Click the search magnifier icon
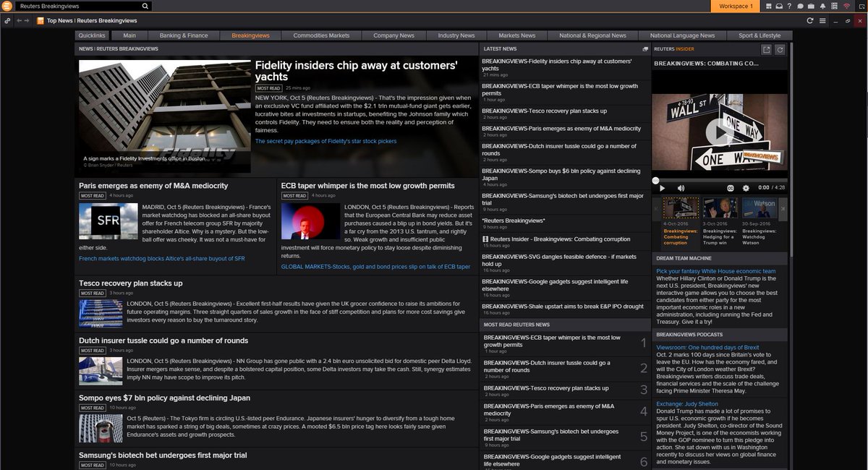This screenshot has height=470, width=868. (145, 6)
